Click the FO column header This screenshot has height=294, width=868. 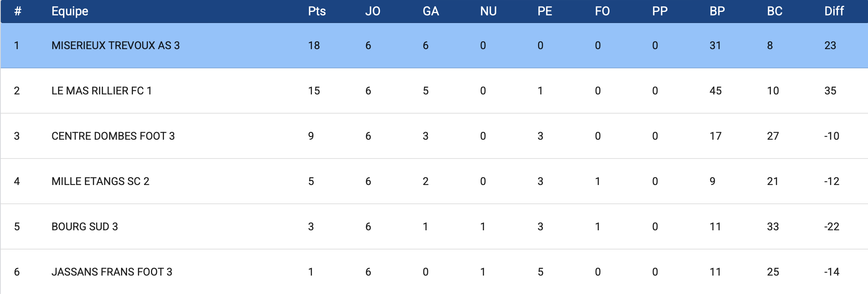point(602,11)
